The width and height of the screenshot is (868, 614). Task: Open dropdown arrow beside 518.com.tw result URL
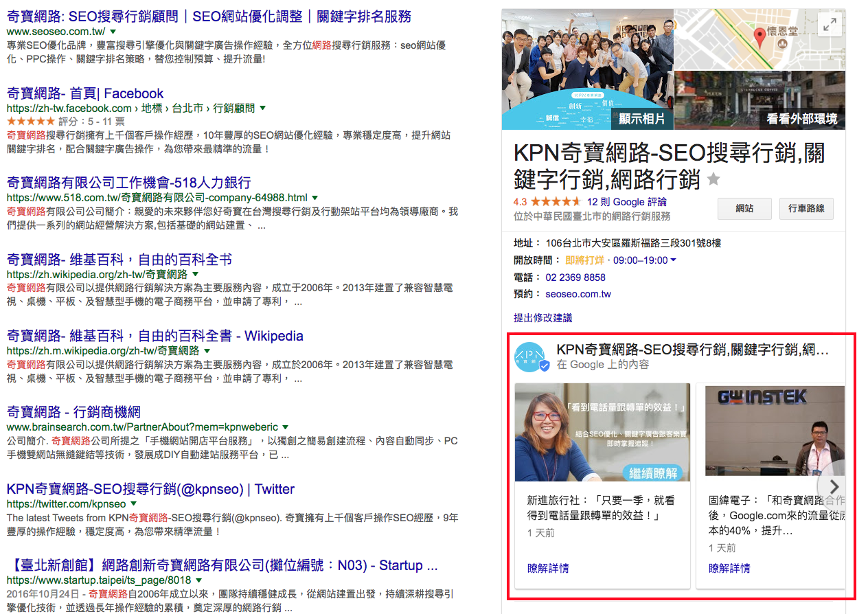(x=315, y=198)
